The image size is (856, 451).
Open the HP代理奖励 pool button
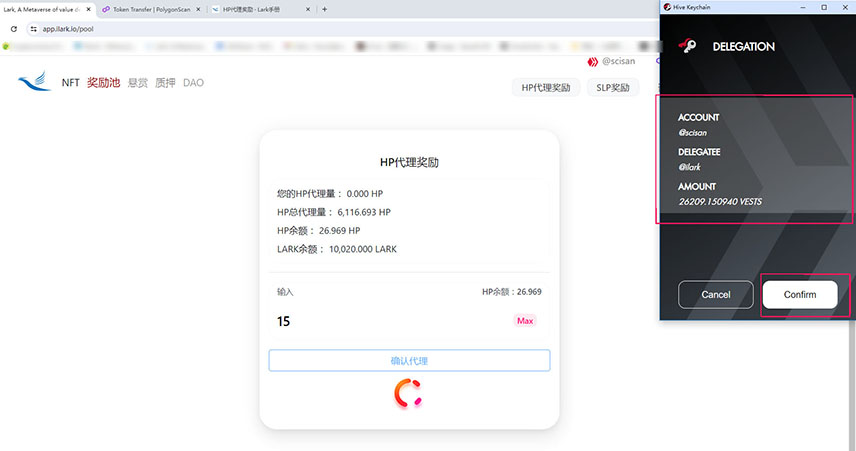click(x=546, y=87)
